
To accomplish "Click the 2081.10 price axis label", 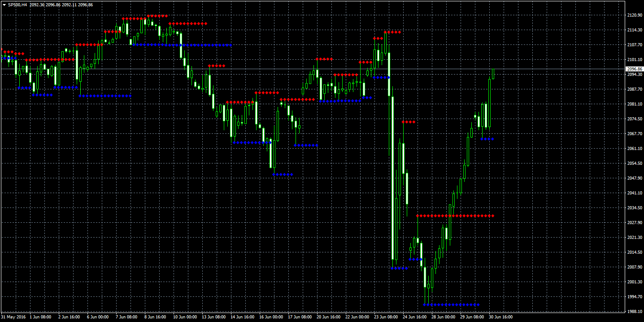I will pyautogui.click(x=635, y=104).
